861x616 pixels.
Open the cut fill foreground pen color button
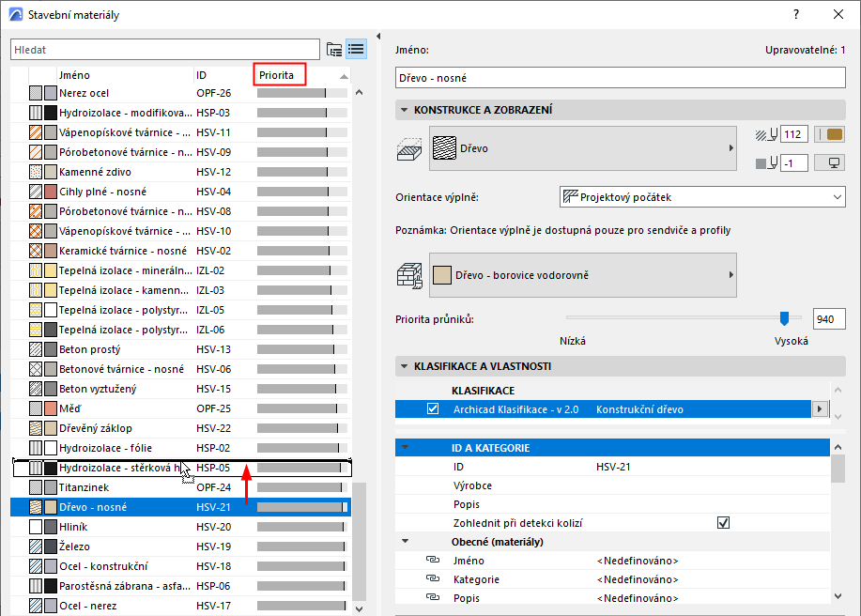click(x=830, y=134)
